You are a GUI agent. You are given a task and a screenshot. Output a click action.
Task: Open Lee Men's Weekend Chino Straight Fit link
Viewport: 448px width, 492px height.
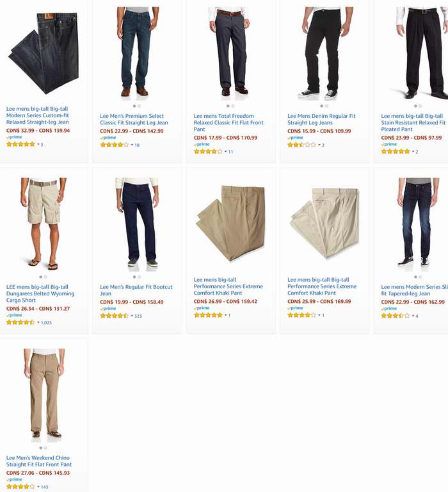tap(39, 461)
